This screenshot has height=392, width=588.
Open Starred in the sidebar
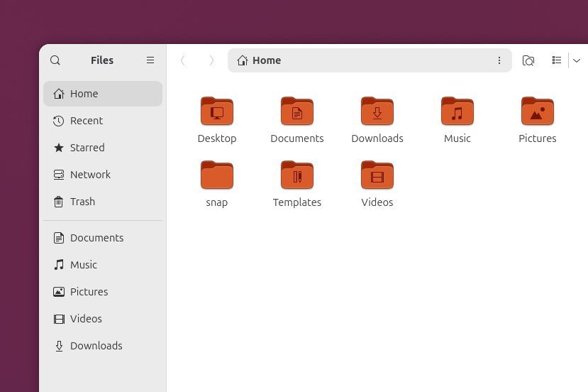(x=87, y=148)
